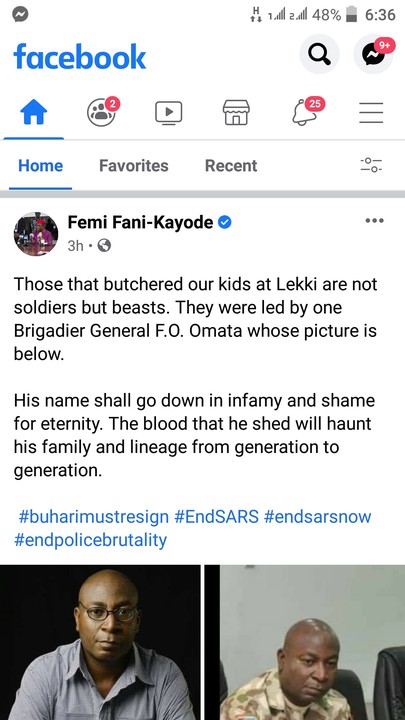Switch to the Recent feed tab
This screenshot has width=405, height=720.
(x=231, y=165)
